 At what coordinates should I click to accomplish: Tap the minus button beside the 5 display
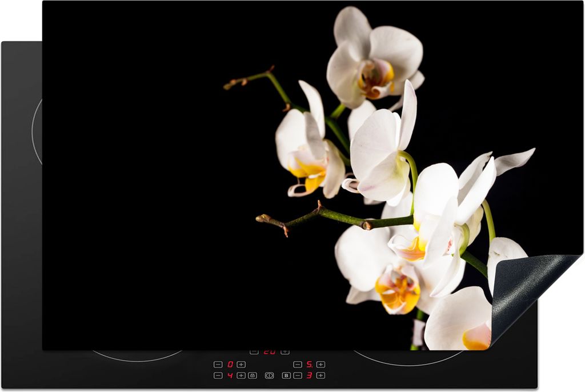pyautogui.click(x=297, y=365)
